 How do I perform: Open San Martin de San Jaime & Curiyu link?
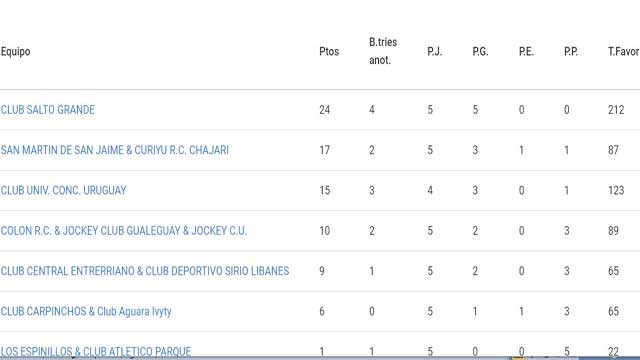point(115,150)
